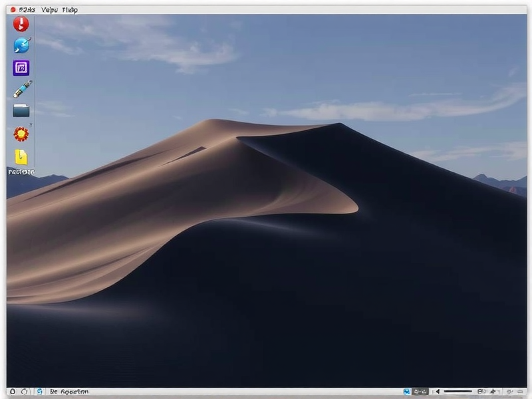
Task: Toggle the keyboard input control in status bar
Action: 480,391
